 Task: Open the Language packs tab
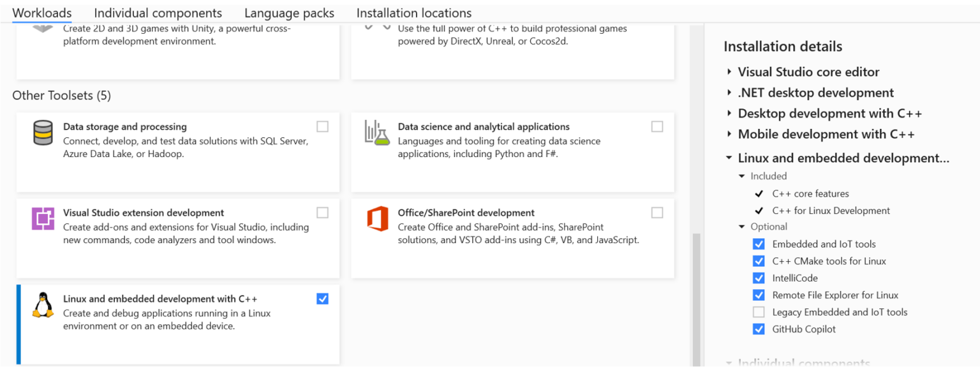click(289, 13)
